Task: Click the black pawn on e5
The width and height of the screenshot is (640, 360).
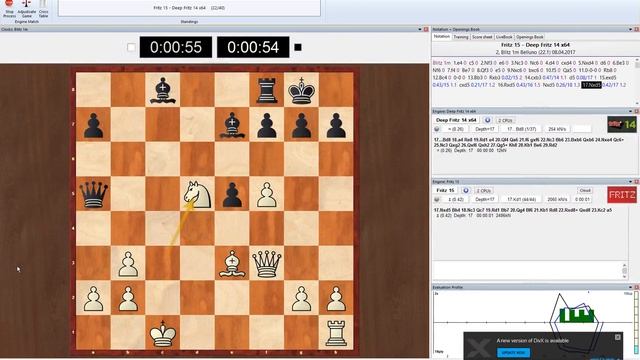Action: (232, 195)
